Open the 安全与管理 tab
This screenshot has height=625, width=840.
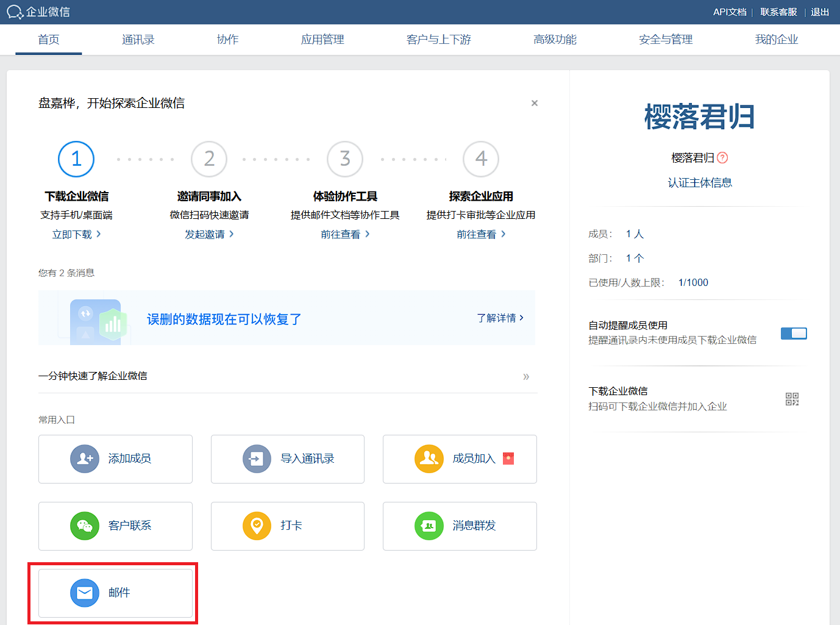(666, 40)
